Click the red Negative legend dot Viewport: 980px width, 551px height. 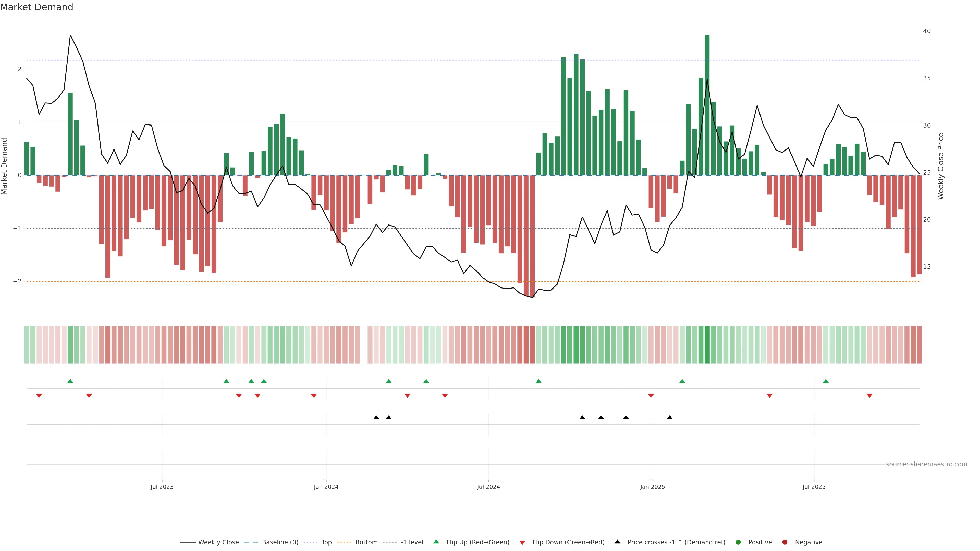tap(785, 542)
